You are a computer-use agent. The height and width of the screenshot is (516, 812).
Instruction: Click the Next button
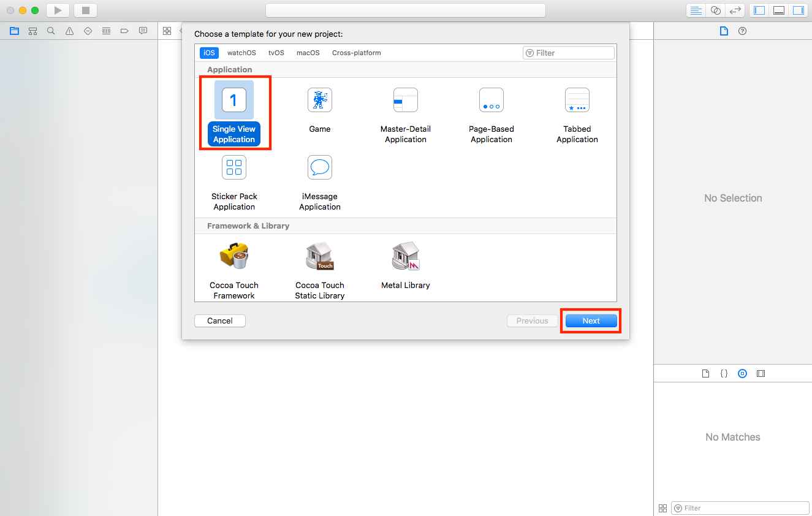591,321
